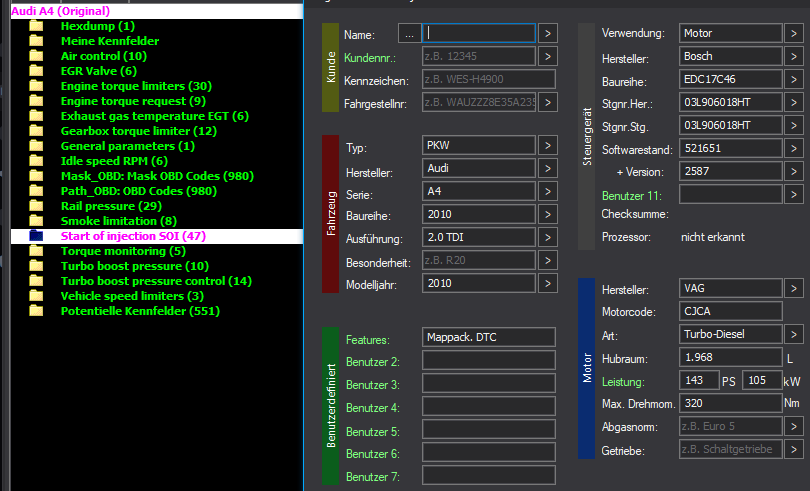Click the folder icon for Rail pressure
810x491 pixels.
37,206
